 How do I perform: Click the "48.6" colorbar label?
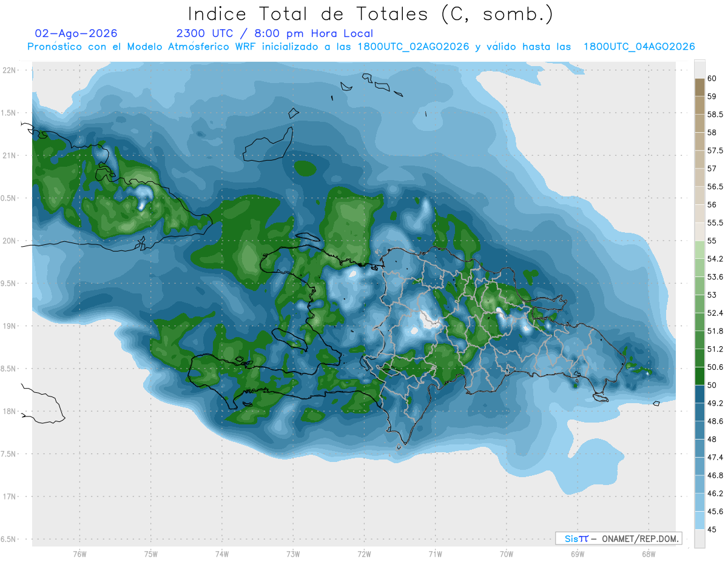(715, 421)
